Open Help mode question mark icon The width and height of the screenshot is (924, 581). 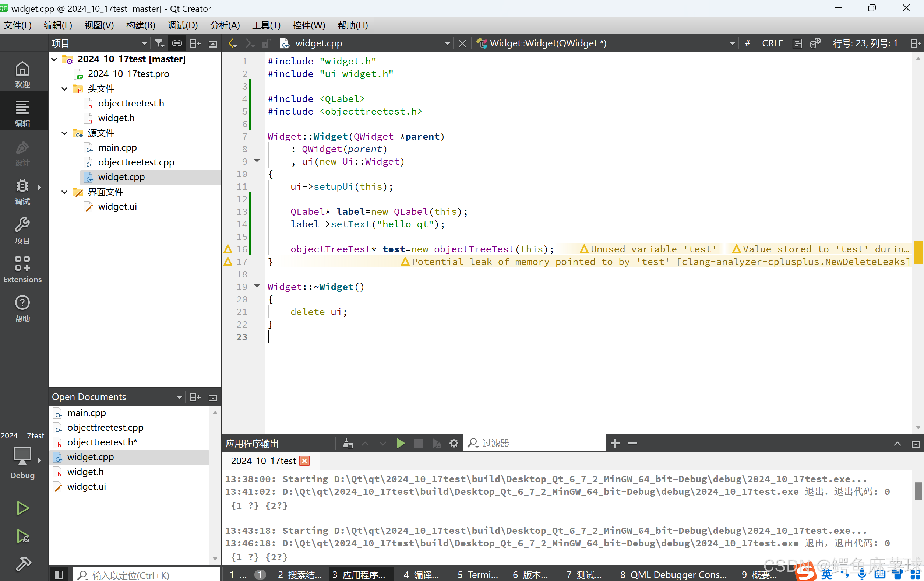pyautogui.click(x=22, y=309)
